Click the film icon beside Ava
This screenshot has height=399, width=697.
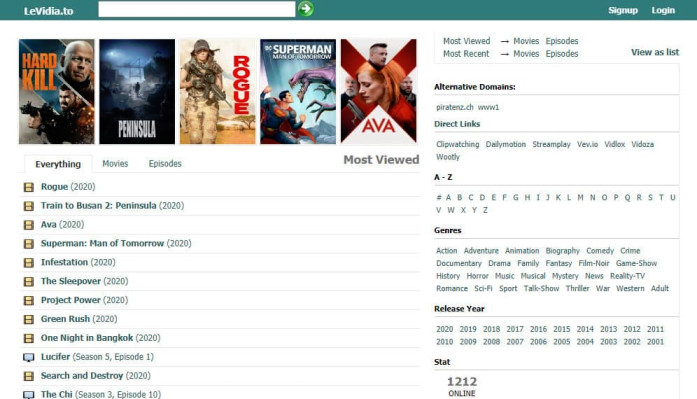[29, 225]
